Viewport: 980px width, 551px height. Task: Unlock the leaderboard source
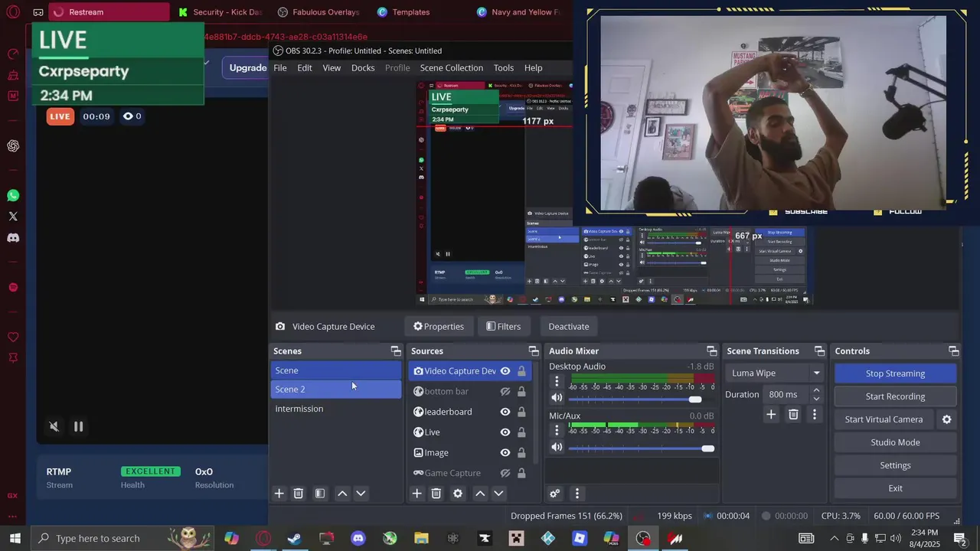[521, 412]
